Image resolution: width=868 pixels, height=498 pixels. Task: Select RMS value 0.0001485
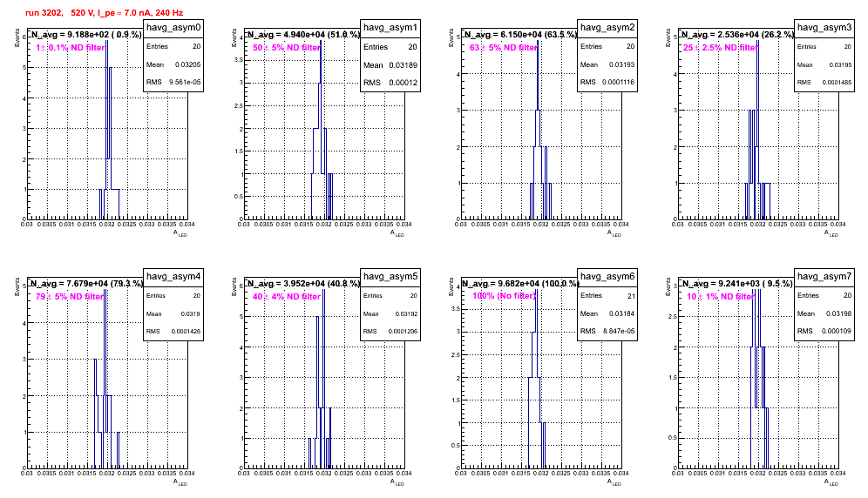coord(837,82)
